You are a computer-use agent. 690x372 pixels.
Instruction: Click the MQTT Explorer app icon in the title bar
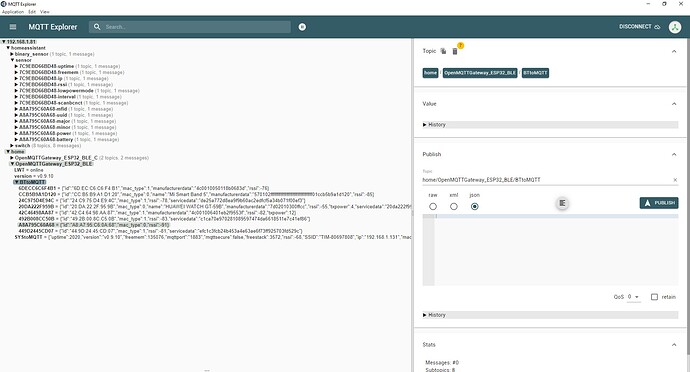tap(4, 4)
